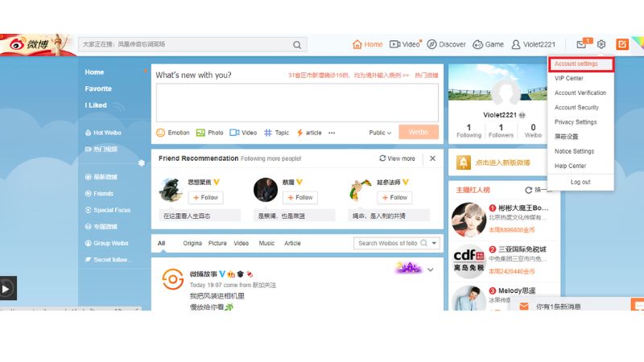Image resolution: width=644 pixels, height=362 pixels.
Task: Select Account Verification in dropdown
Action: 580,93
